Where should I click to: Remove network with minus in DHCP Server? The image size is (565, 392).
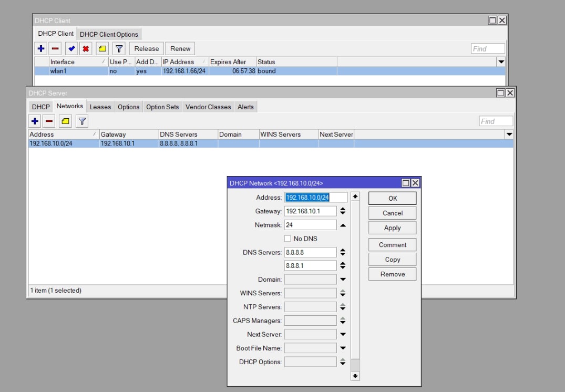pos(49,121)
